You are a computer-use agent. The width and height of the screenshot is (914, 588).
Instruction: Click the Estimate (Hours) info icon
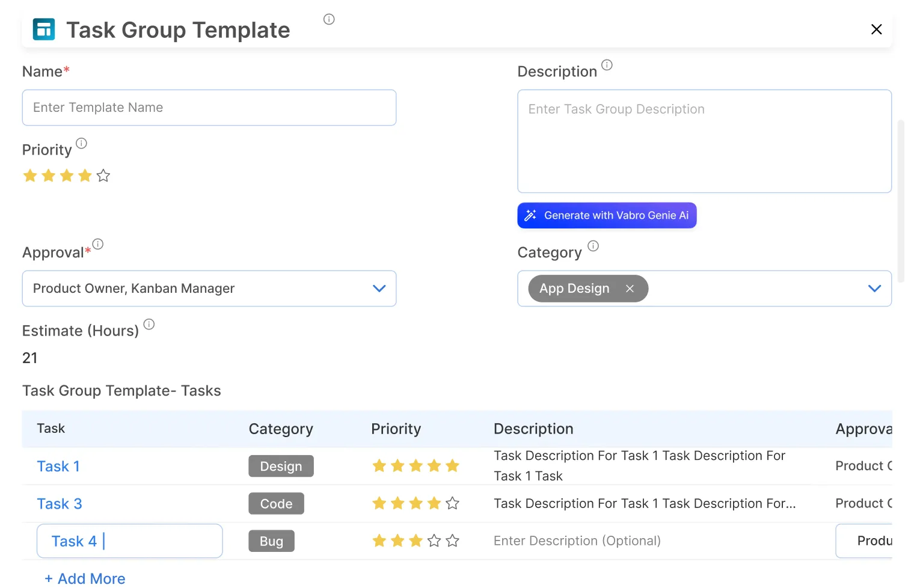149,324
